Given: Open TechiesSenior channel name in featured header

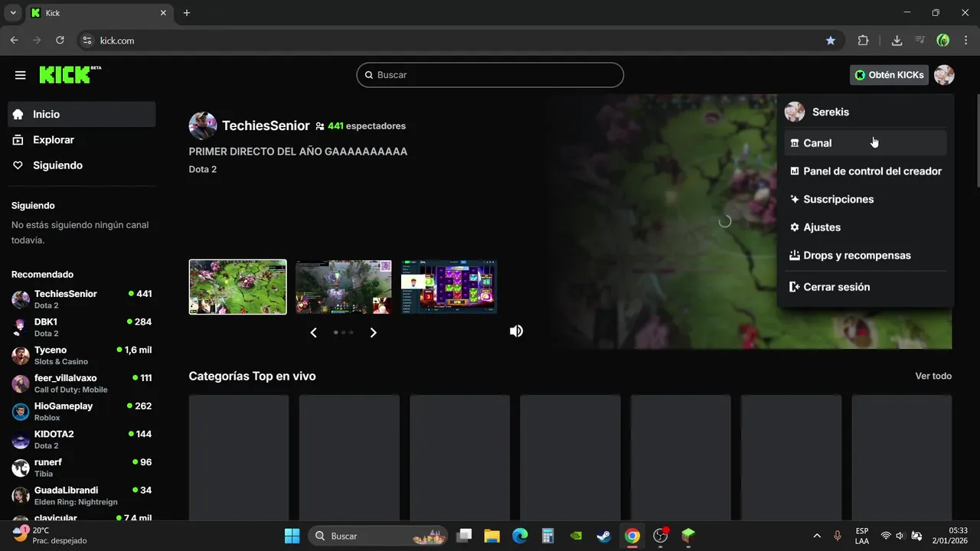Looking at the screenshot, I should pos(266,126).
